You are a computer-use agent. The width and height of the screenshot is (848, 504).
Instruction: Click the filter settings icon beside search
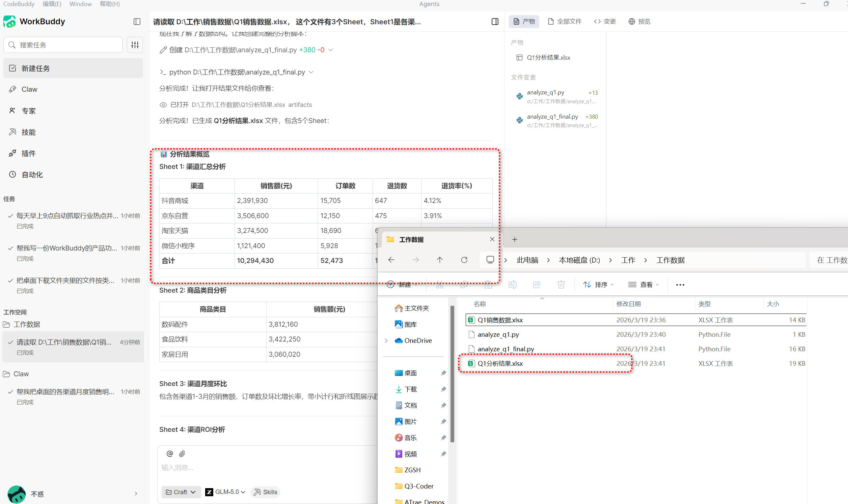click(135, 45)
